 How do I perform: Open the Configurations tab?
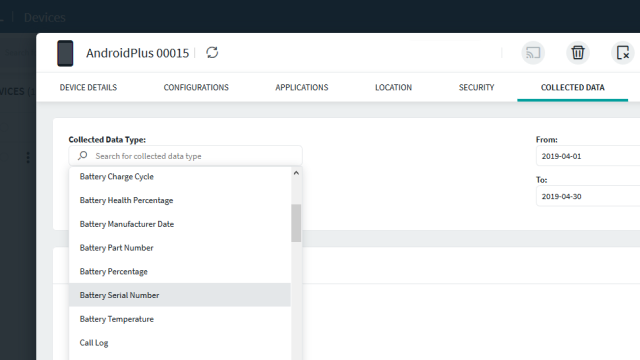[196, 87]
